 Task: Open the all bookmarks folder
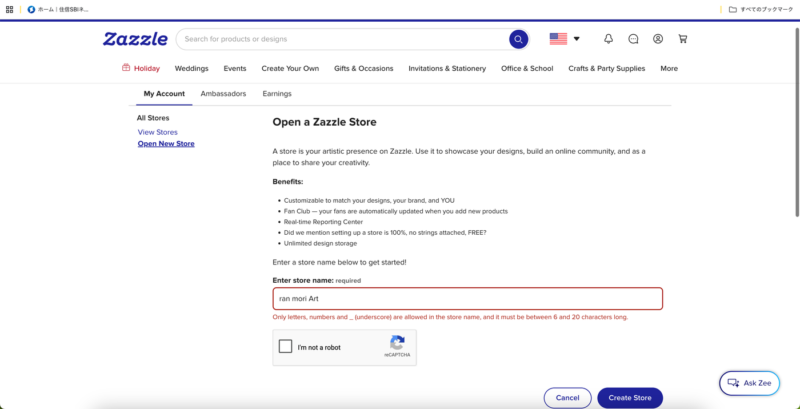[x=761, y=9]
